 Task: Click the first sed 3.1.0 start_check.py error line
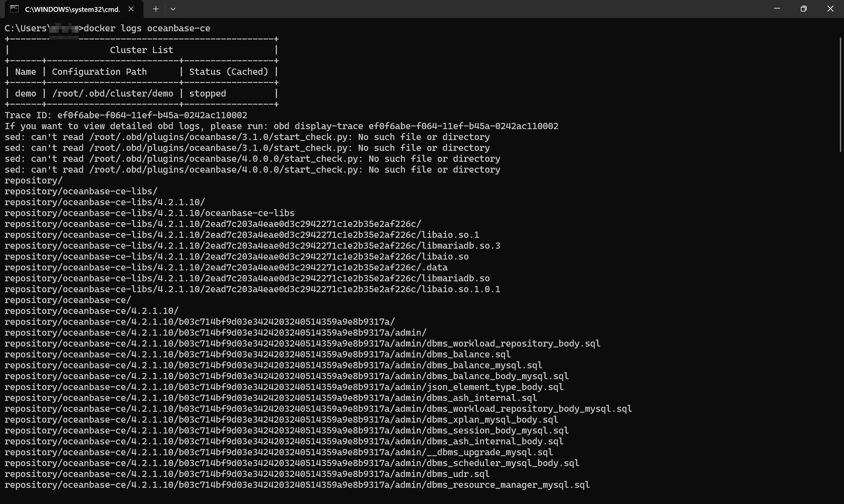coord(247,137)
